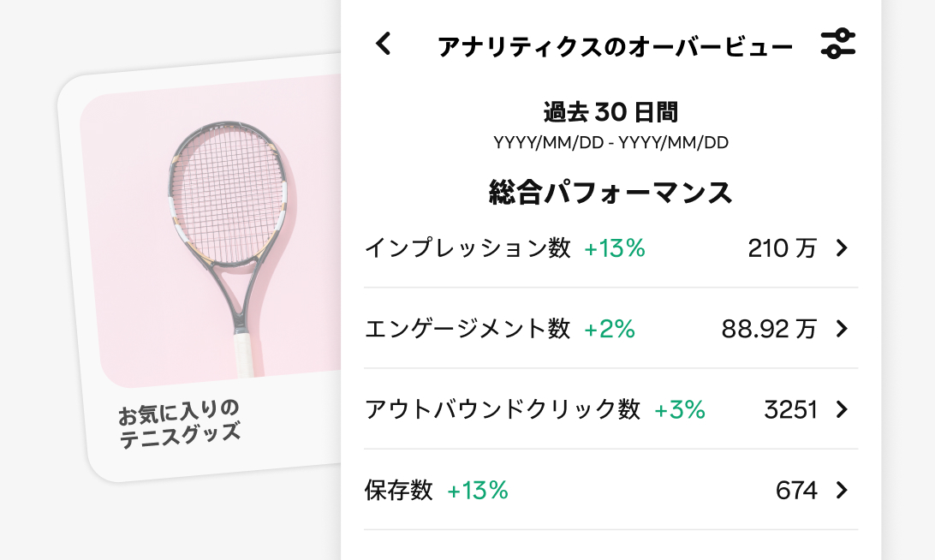
Task: Click the +3% outbound clicks indicator
Action: 681,410
